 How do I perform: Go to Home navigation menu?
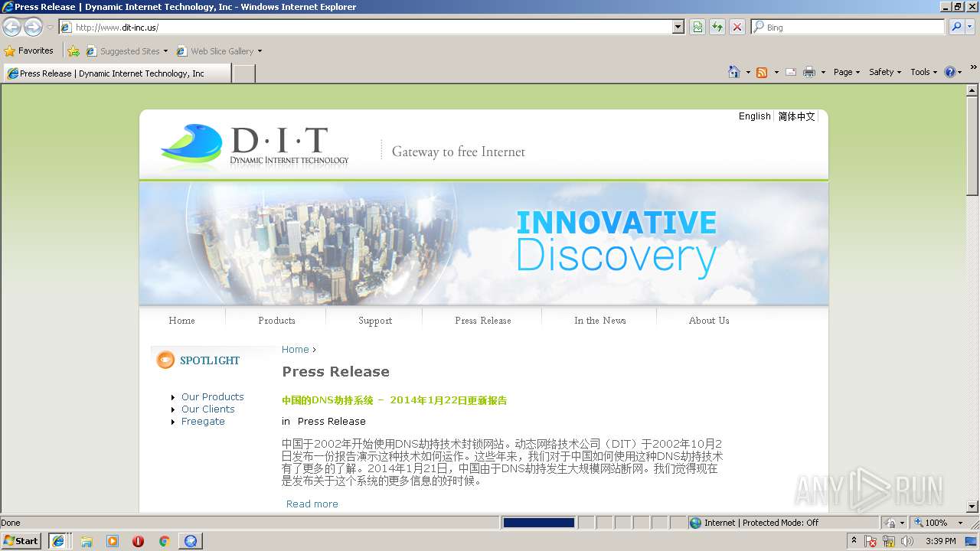(x=181, y=321)
